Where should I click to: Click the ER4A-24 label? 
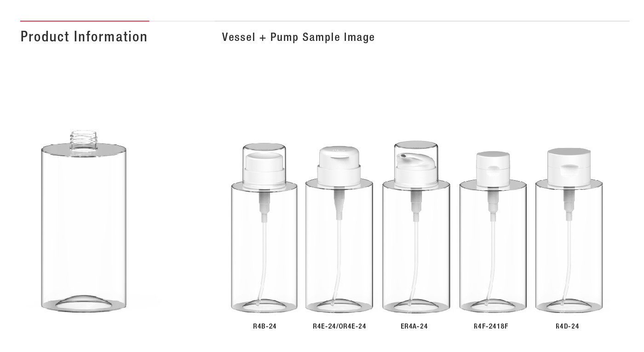coord(414,326)
